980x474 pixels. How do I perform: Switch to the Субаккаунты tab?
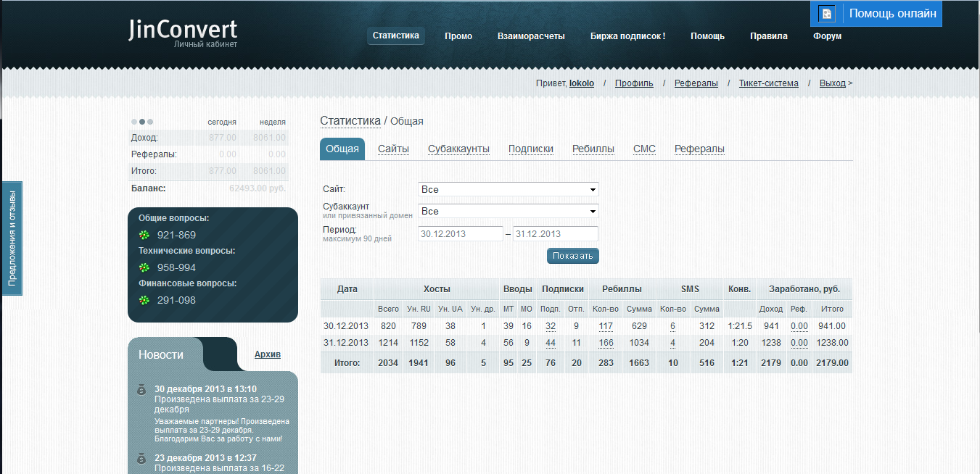(x=458, y=149)
